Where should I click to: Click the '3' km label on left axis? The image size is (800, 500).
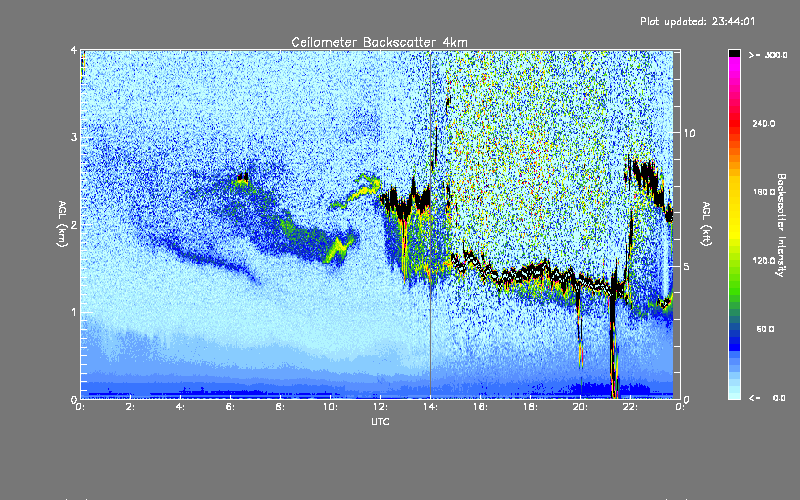click(x=73, y=137)
